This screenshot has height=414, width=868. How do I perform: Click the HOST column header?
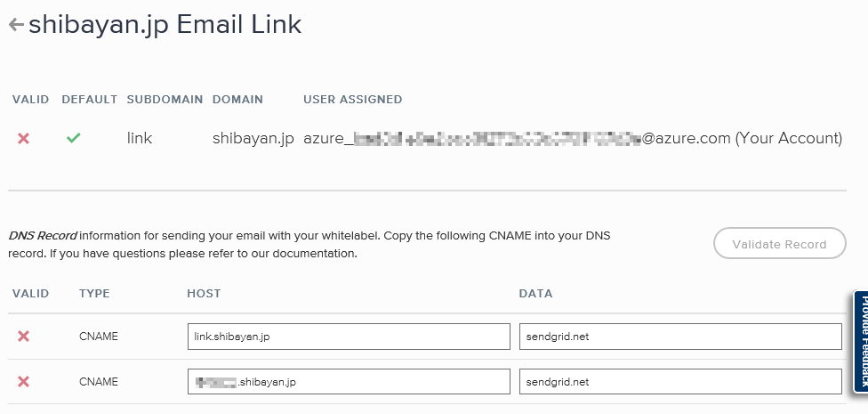(204, 294)
